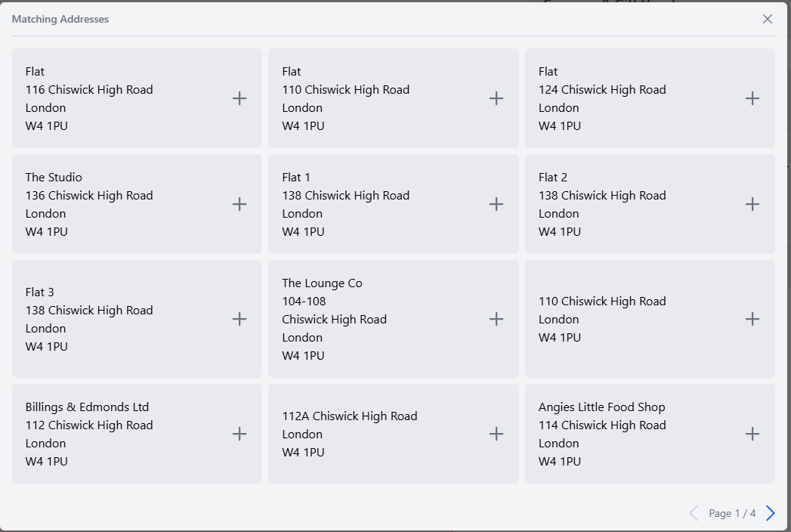791x532 pixels.
Task: Click the Page 1 / 4 indicator
Action: [x=732, y=513]
